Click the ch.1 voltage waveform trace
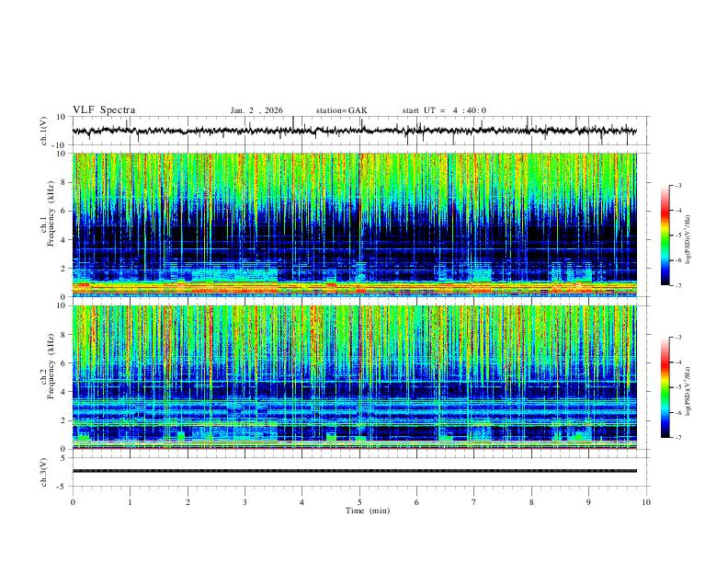Screen dimensions: 728x563 (355, 131)
